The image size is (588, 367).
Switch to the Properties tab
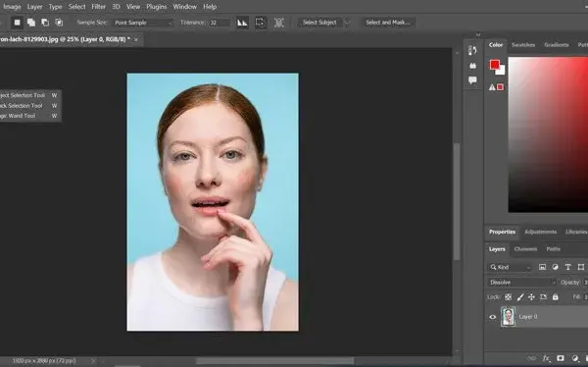pos(502,232)
